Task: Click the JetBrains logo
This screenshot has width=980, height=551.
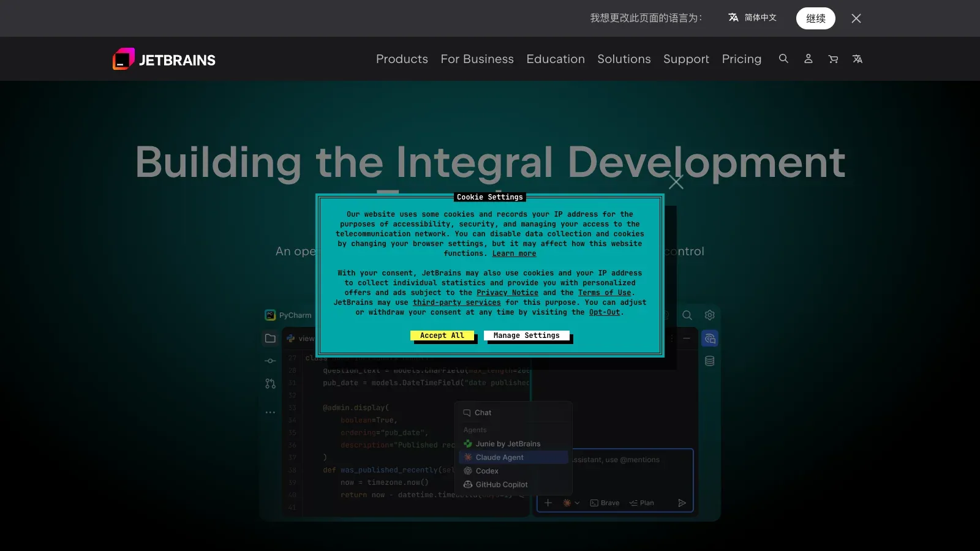Action: (164, 59)
